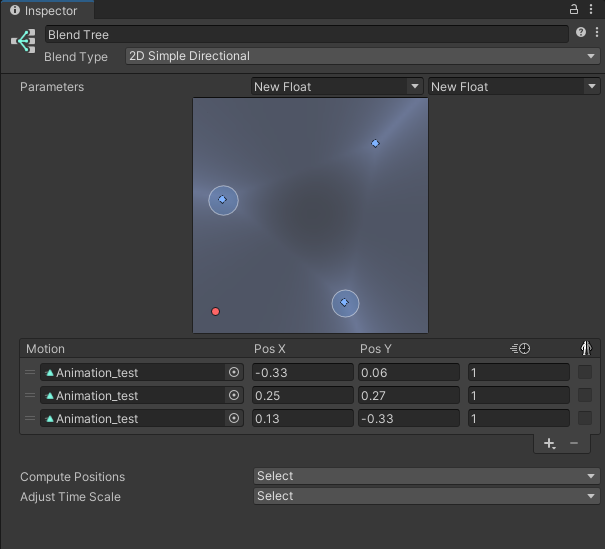Click second row Animation_test motion field
The height and width of the screenshot is (549, 605).
point(133,395)
